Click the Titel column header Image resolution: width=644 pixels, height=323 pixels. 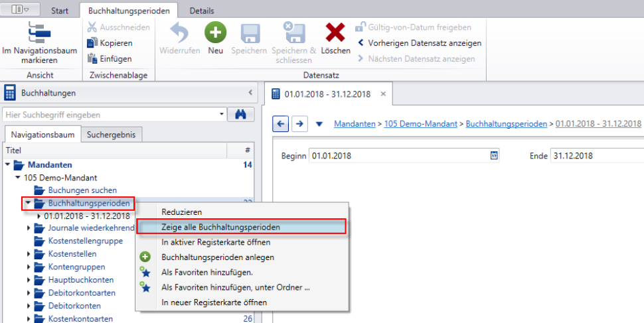(x=115, y=151)
